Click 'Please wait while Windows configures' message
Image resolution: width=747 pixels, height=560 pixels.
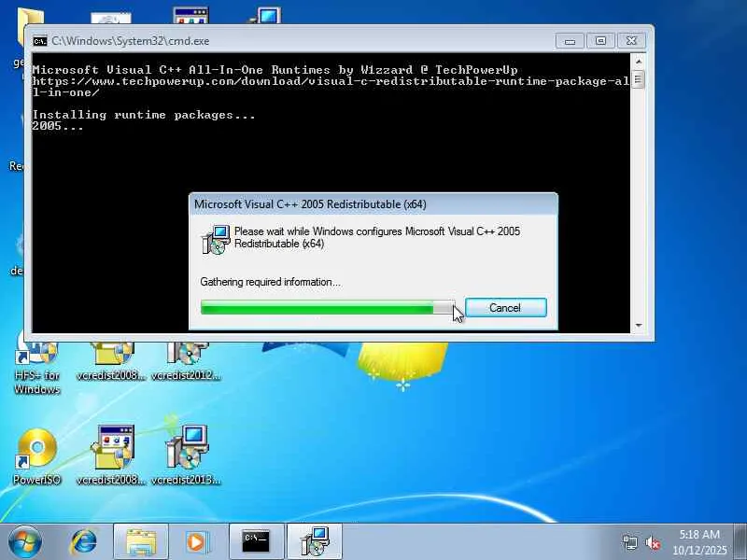tap(377, 237)
